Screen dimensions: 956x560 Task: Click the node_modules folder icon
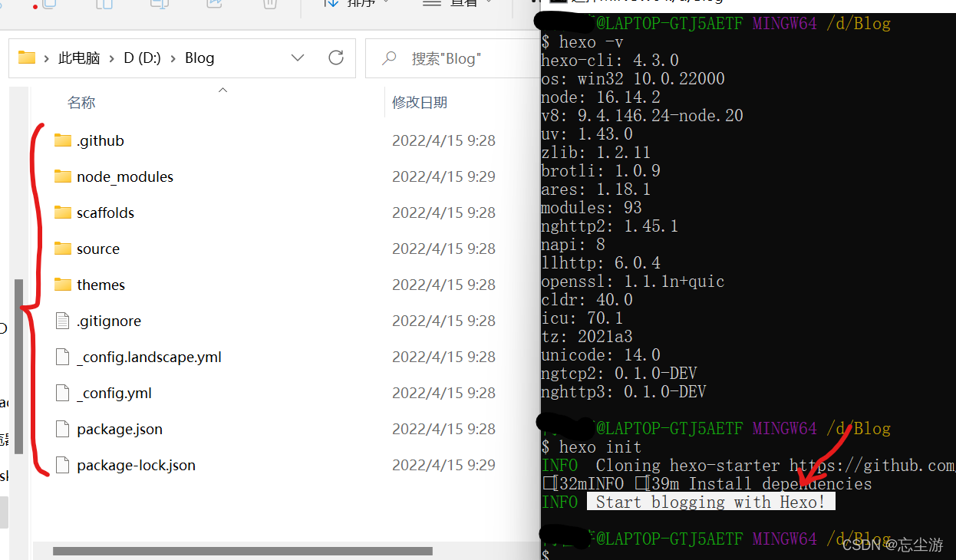[x=63, y=176]
